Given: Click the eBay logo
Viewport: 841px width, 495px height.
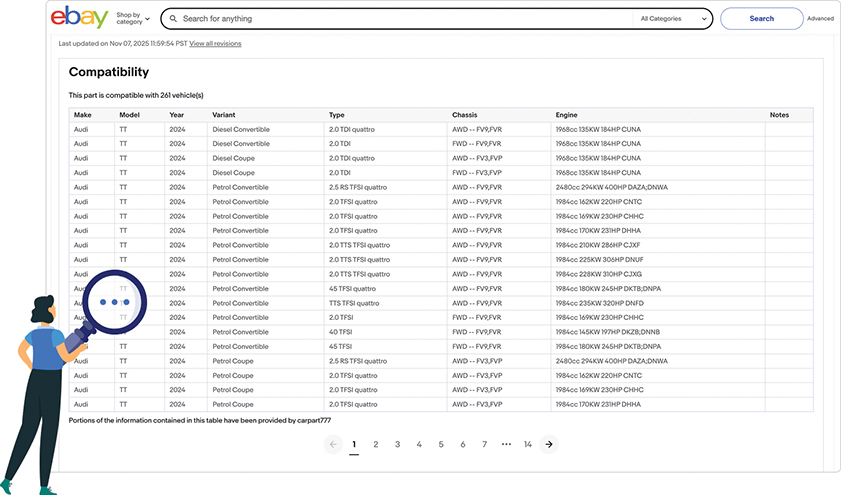Looking at the screenshot, I should [x=79, y=17].
